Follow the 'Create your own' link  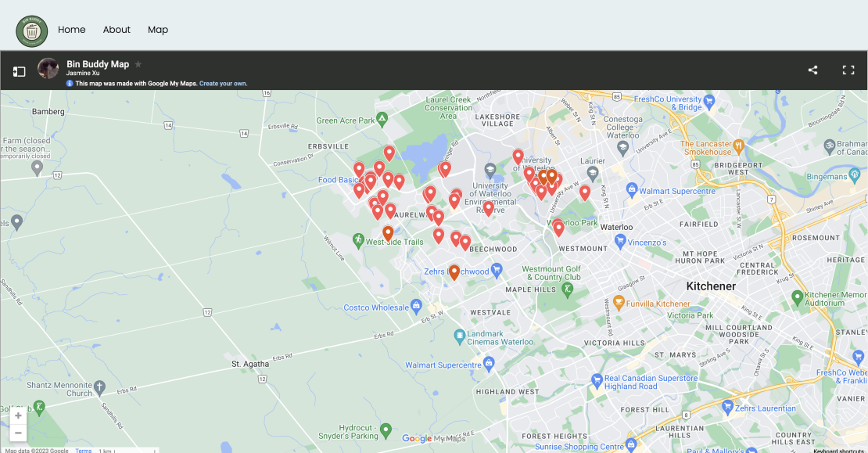[223, 84]
